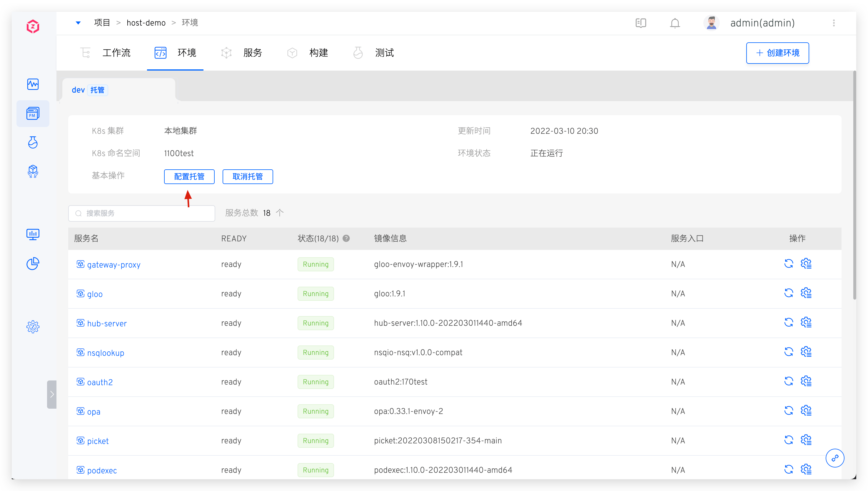Open the gloo service settings gear icon
The image size is (868, 491).
pyautogui.click(x=806, y=293)
